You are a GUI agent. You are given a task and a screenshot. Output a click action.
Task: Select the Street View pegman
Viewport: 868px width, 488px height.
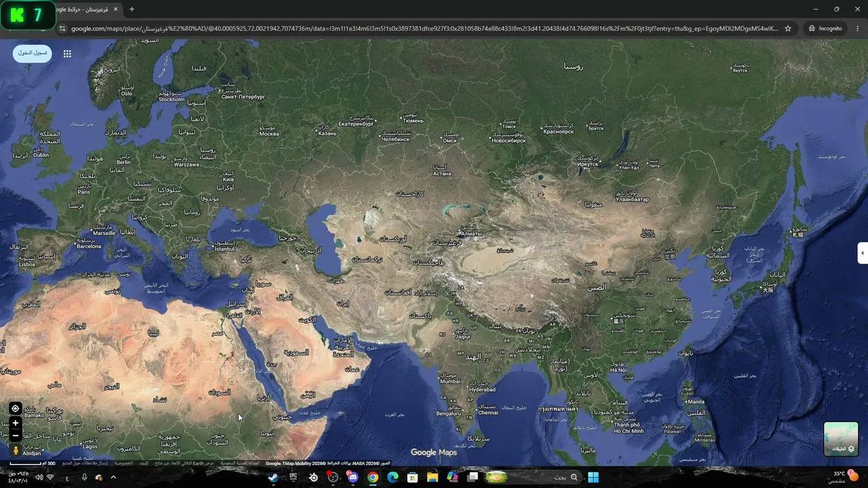pos(15,450)
